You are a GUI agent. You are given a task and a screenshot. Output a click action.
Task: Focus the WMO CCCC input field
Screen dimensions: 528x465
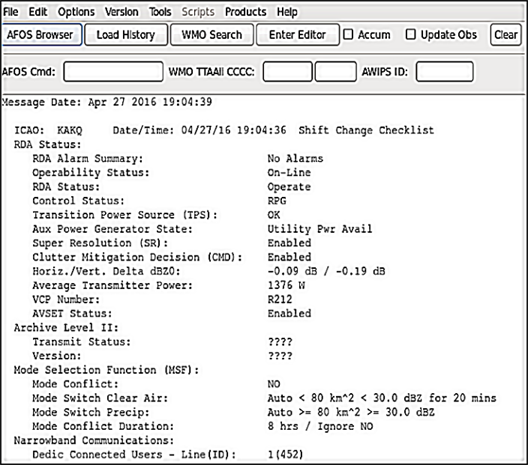coord(336,71)
